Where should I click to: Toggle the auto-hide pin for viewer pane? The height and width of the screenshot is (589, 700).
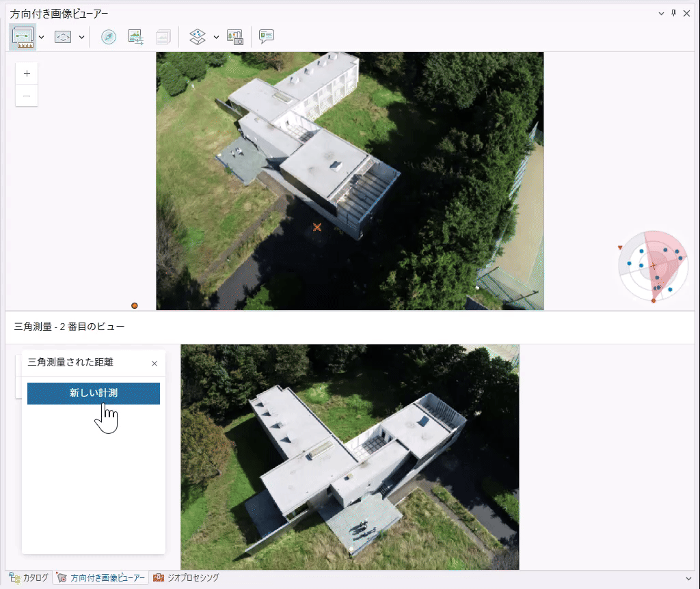[673, 13]
